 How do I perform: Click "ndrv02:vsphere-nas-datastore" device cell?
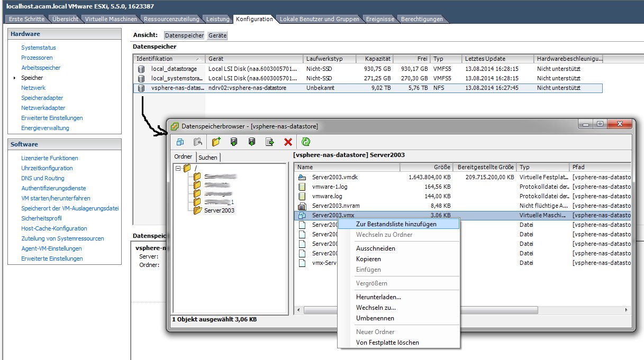tap(247, 88)
